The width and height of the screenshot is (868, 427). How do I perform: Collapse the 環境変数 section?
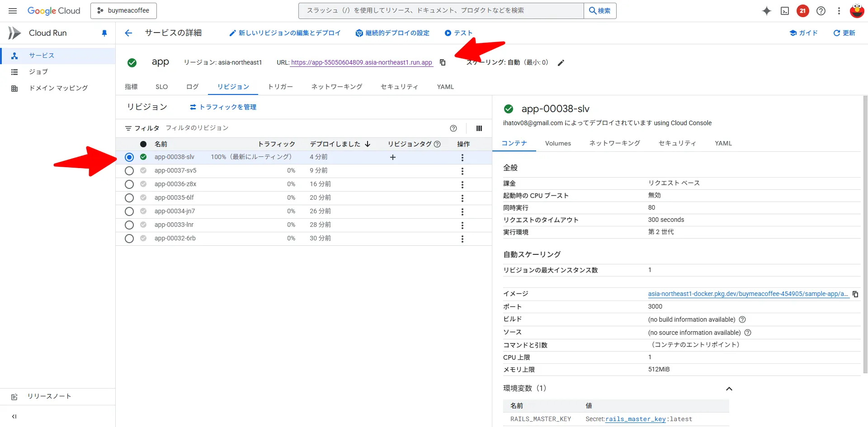coord(729,389)
